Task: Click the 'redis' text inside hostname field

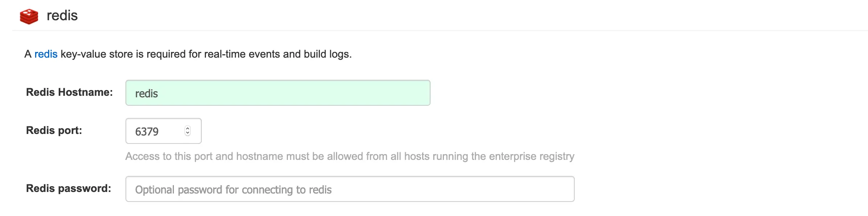Action: click(146, 93)
